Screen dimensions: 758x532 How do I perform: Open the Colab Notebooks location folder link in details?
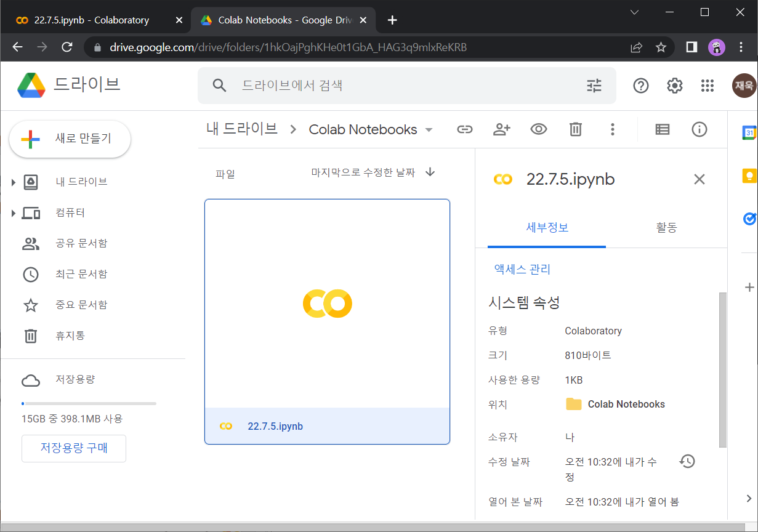click(x=616, y=405)
